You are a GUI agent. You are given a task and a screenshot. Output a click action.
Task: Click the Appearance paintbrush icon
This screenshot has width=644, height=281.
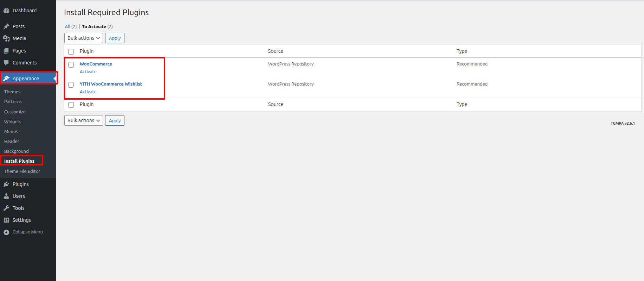point(6,79)
